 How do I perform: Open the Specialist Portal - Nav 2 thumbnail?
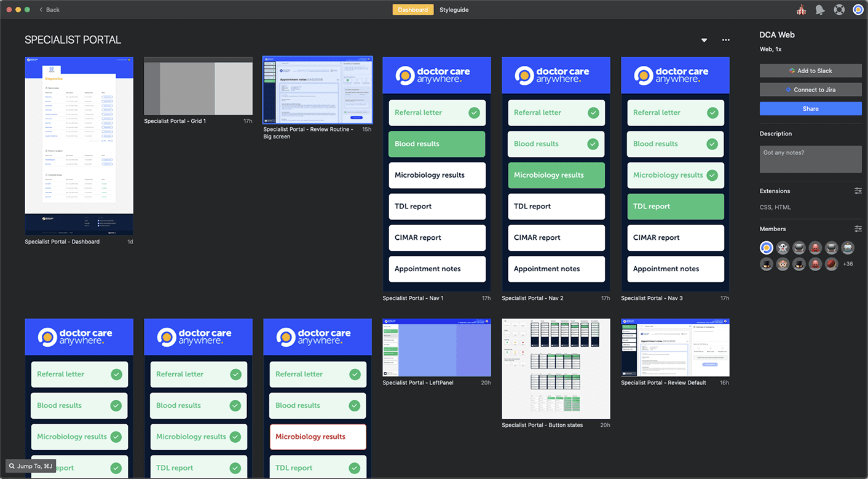(556, 174)
